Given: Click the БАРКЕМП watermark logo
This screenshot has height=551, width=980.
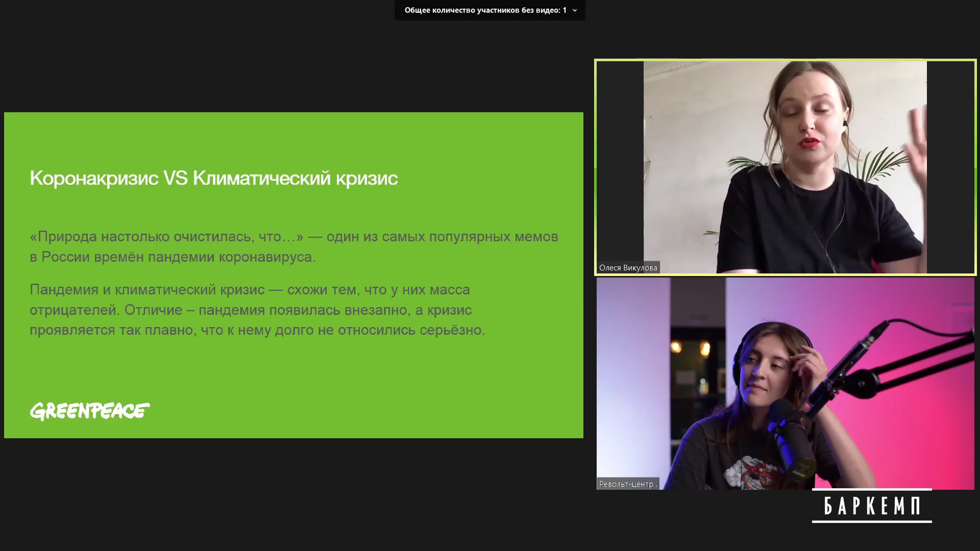Looking at the screenshot, I should [872, 506].
